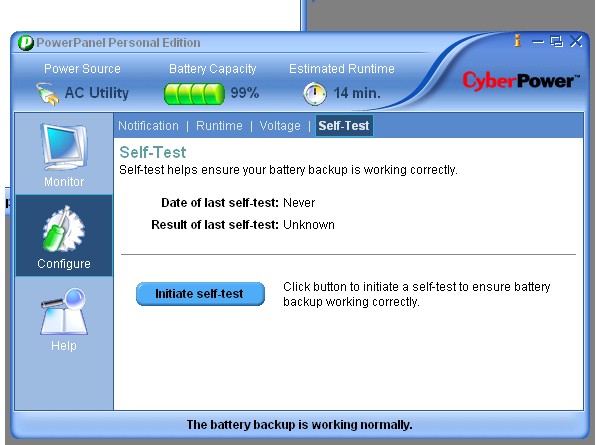
Task: Select the Configure screwdriver gear icon
Action: 64,229
